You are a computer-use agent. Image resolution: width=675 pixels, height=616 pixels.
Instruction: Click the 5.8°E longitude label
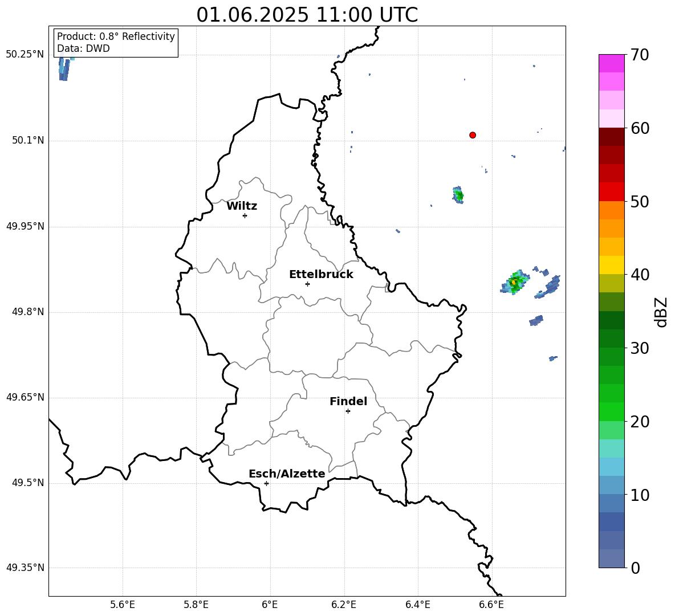196,605
